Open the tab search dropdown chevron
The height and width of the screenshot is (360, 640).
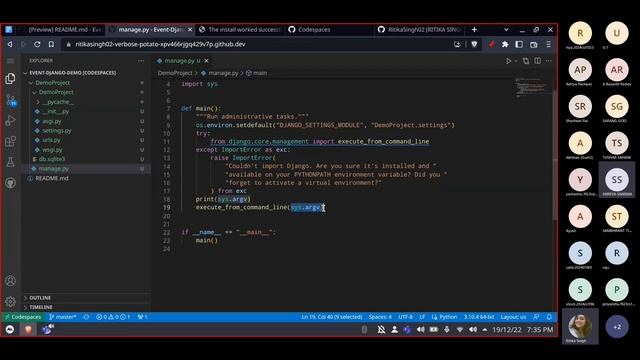[x=506, y=29]
